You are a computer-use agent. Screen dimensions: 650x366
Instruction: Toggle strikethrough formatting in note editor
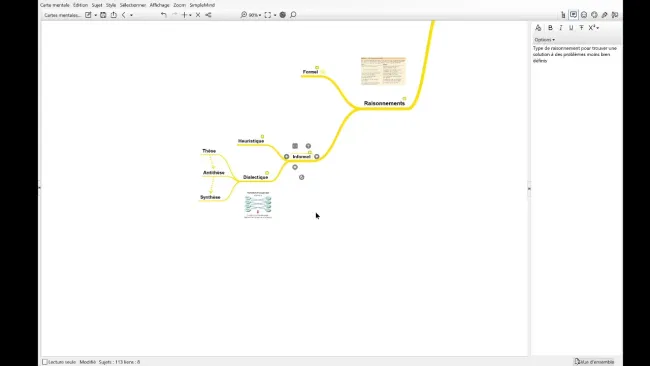tap(582, 28)
